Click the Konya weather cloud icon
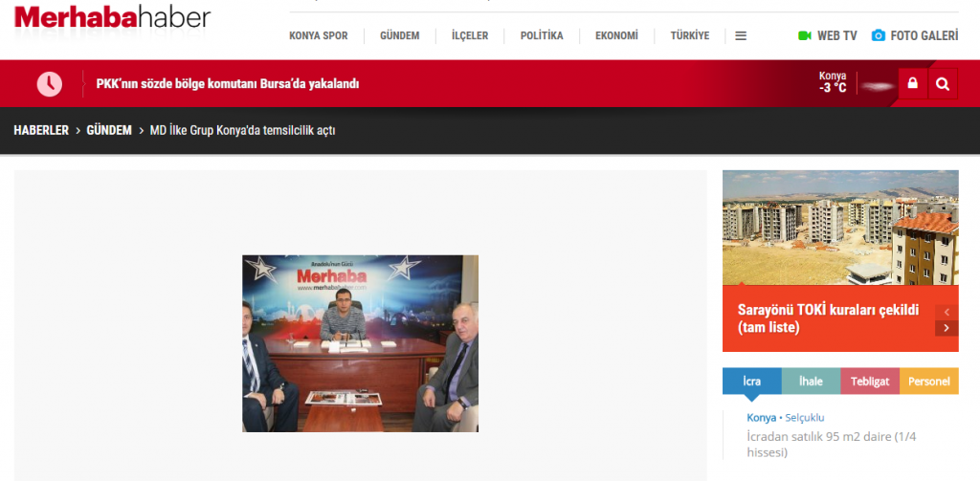 coord(875,85)
